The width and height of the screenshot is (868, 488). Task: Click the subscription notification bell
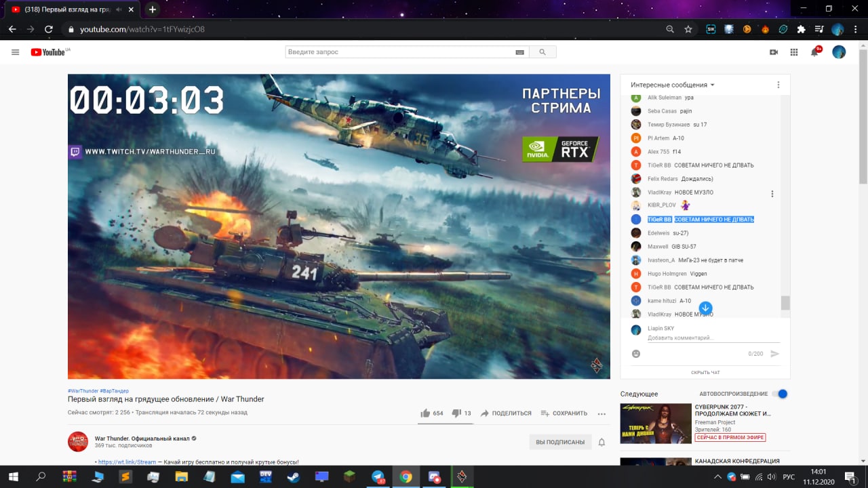tap(601, 442)
